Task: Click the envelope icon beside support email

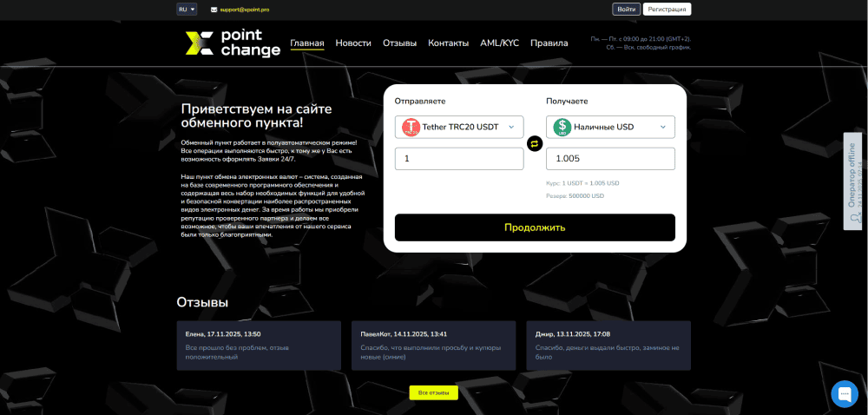Action: pyautogui.click(x=214, y=10)
